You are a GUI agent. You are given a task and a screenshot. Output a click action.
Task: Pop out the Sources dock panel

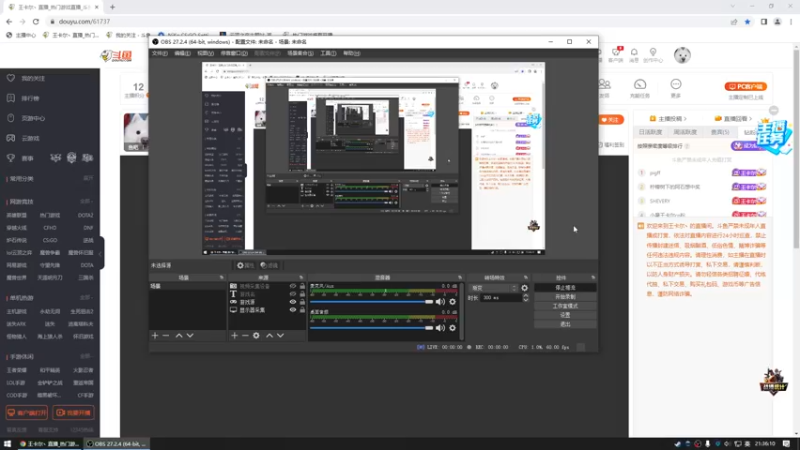pyautogui.click(x=301, y=278)
